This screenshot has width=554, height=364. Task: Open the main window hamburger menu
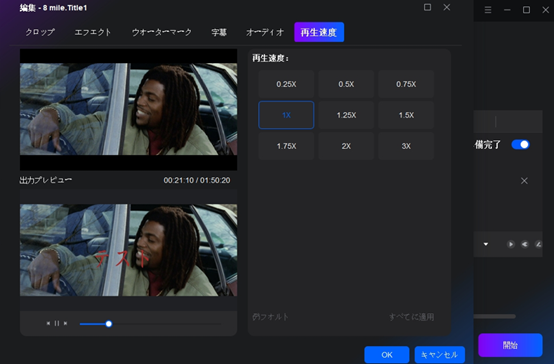point(488,10)
